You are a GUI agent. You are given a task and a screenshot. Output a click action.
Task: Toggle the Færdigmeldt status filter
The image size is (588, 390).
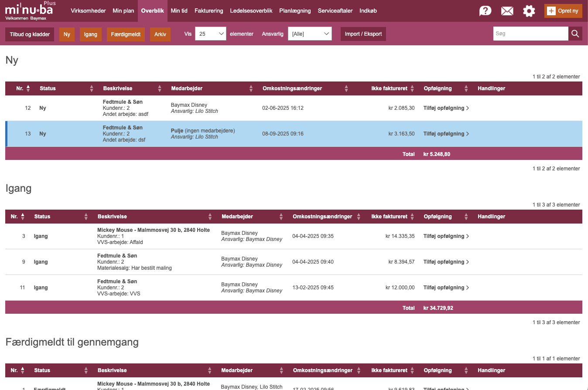click(125, 34)
